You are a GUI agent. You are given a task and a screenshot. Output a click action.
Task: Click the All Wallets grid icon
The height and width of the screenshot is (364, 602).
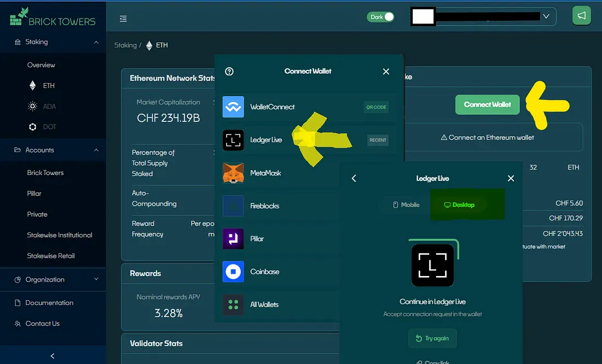233,304
